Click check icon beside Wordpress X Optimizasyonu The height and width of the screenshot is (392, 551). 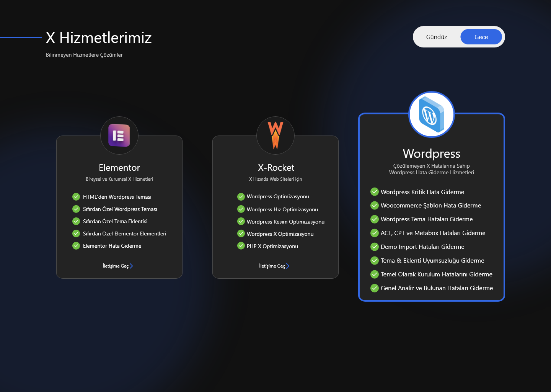[x=241, y=234]
